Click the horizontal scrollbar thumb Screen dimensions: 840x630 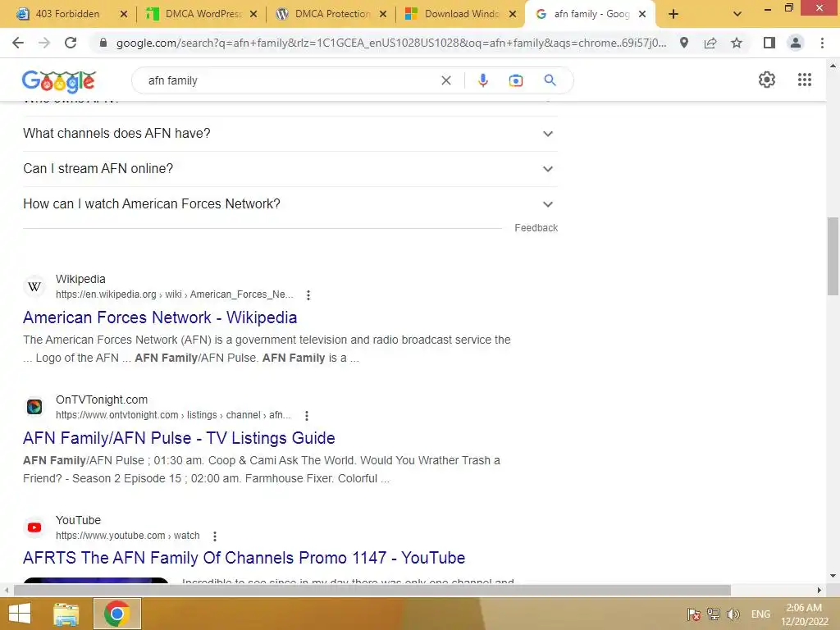pos(372,591)
